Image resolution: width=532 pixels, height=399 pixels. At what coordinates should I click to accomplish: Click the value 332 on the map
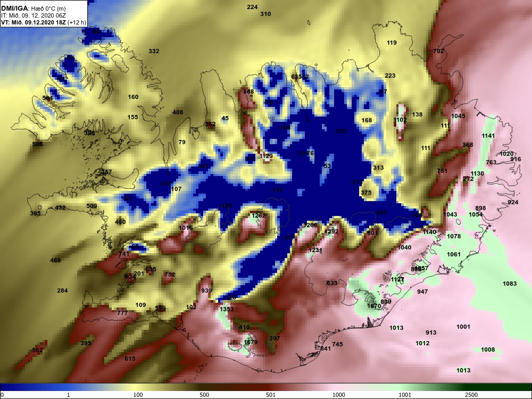[x=154, y=51]
